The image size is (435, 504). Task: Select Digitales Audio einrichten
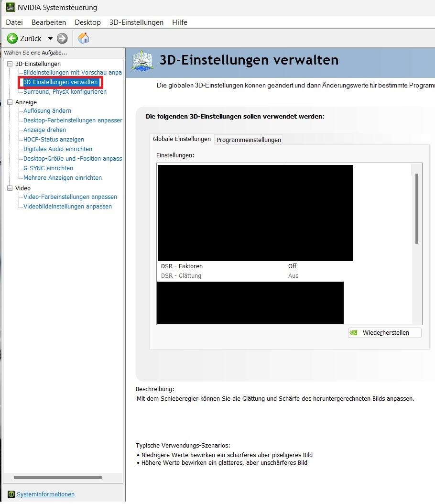(58, 149)
